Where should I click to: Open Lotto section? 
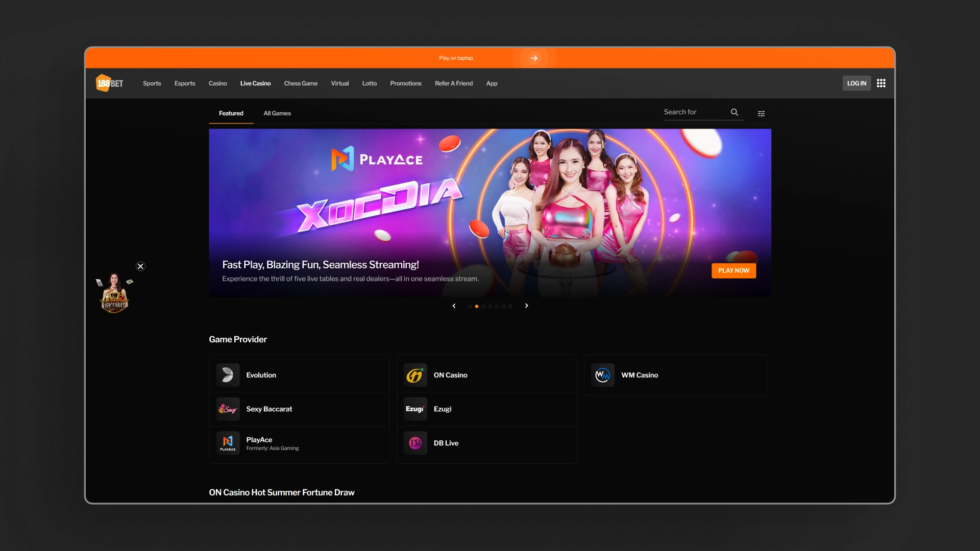pyautogui.click(x=370, y=83)
